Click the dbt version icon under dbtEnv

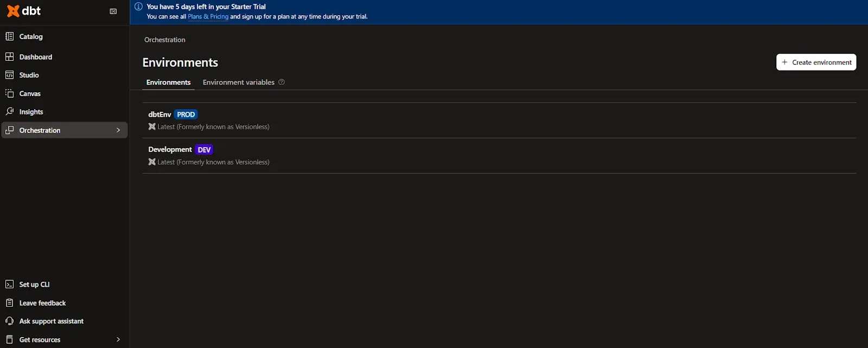pyautogui.click(x=152, y=126)
